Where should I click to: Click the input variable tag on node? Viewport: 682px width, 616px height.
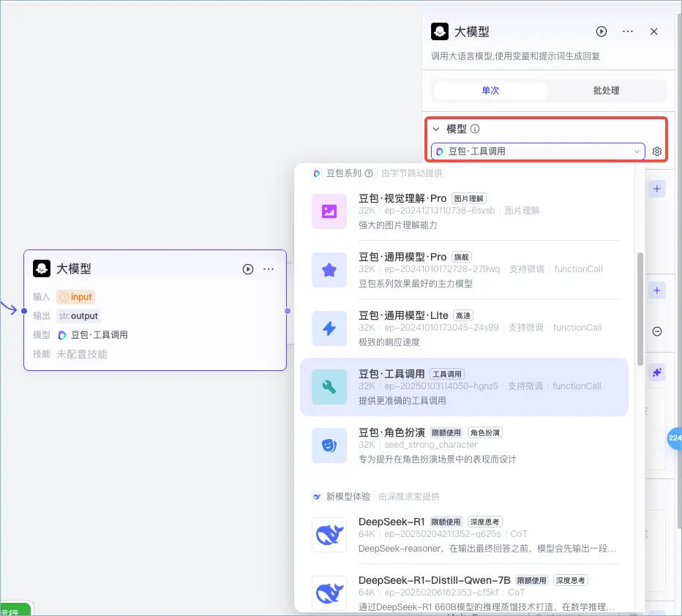(75, 297)
